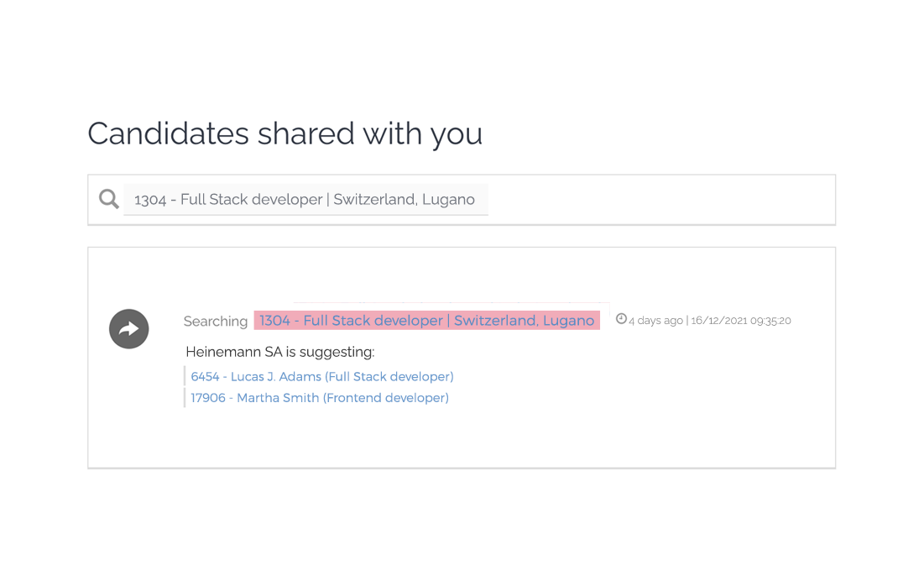Click the 16/12/2021 09:35:20 date stamp
This screenshot has height=581, width=924.
741,321
